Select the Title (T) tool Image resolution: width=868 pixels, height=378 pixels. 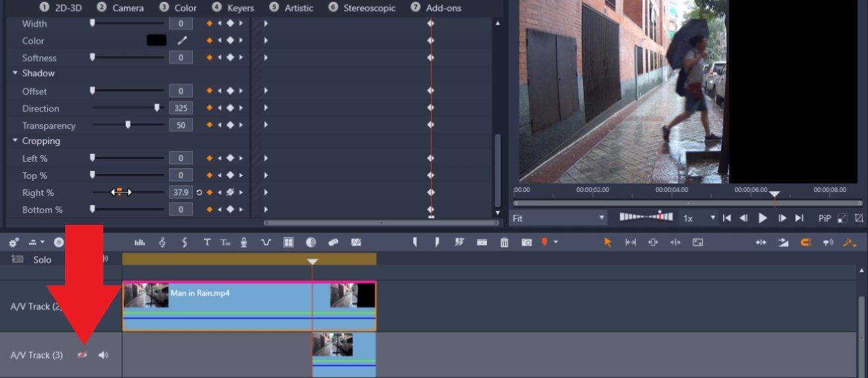click(207, 243)
